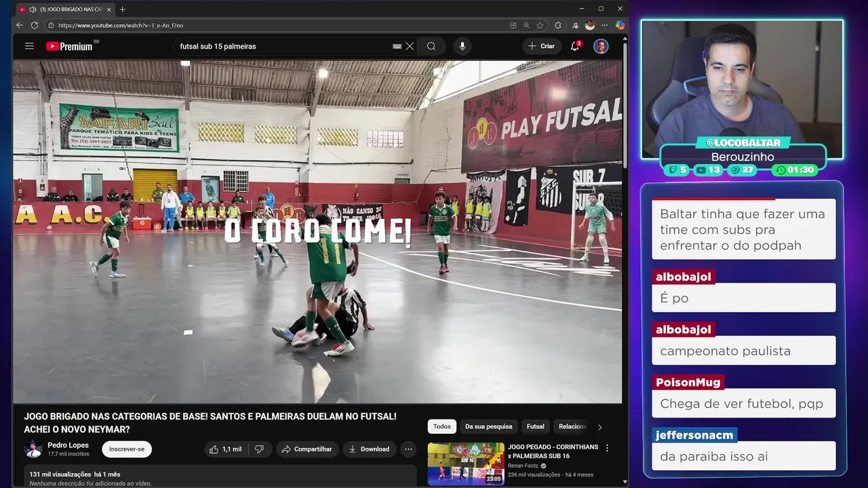Click the PoisonMug chat username
The height and width of the screenshot is (488, 868).
click(x=688, y=382)
